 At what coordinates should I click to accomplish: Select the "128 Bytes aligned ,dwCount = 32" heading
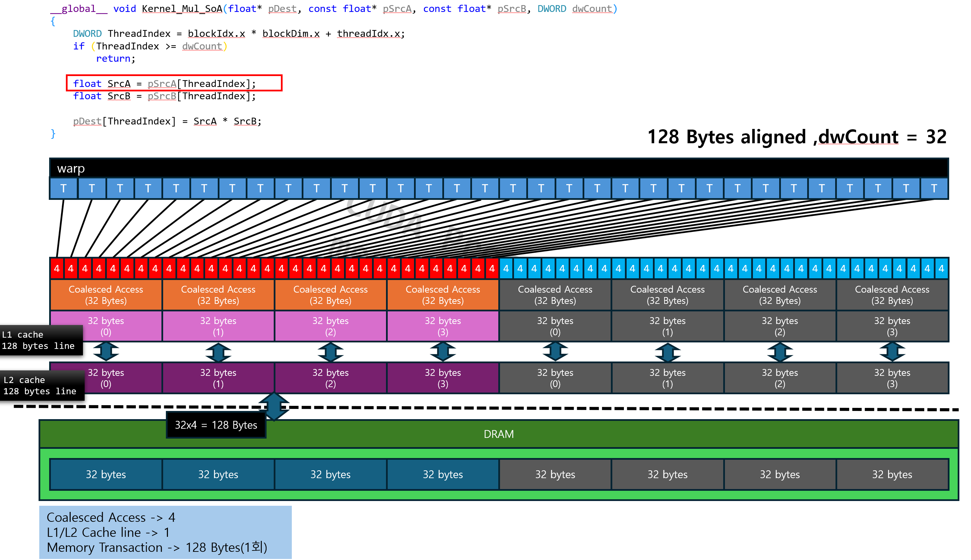coord(797,137)
